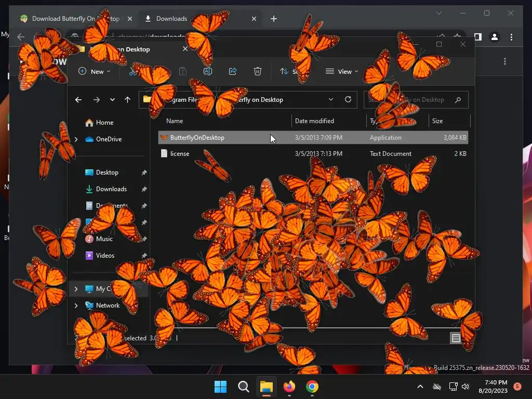The image size is (532, 399).
Task: Close the Downloads Chrome tab
Action: click(254, 19)
